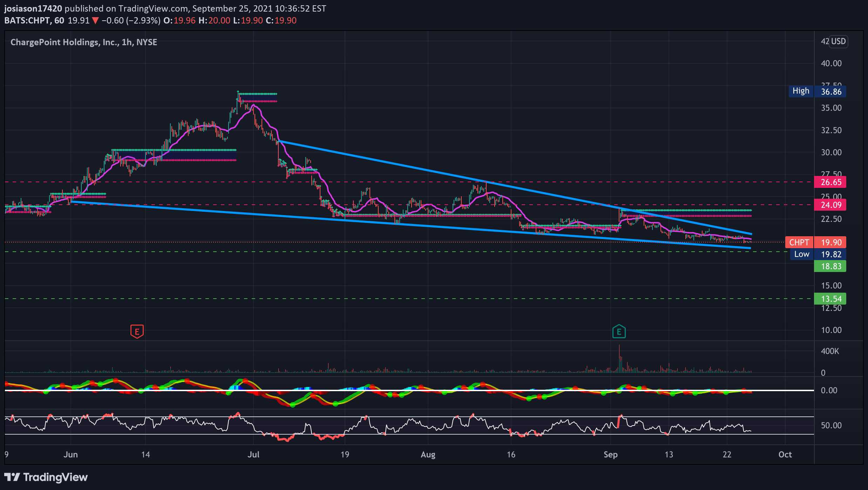Screen dimensions: 868x490
Task: Click the Sep label on time axis
Action: (x=610, y=455)
